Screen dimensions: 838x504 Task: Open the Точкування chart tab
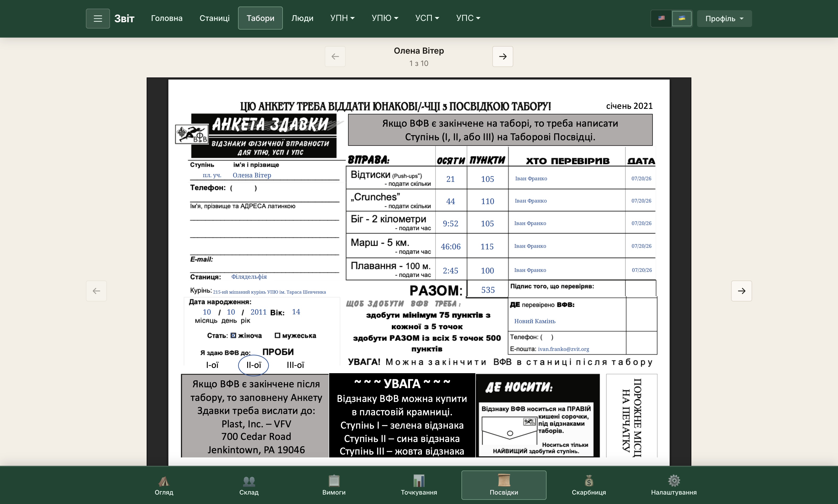point(419,485)
